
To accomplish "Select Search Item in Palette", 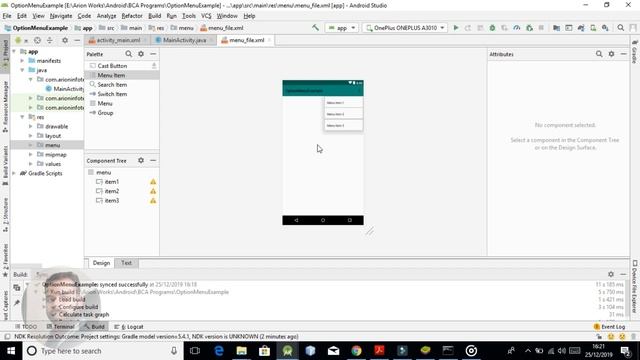I will click(x=122, y=84).
